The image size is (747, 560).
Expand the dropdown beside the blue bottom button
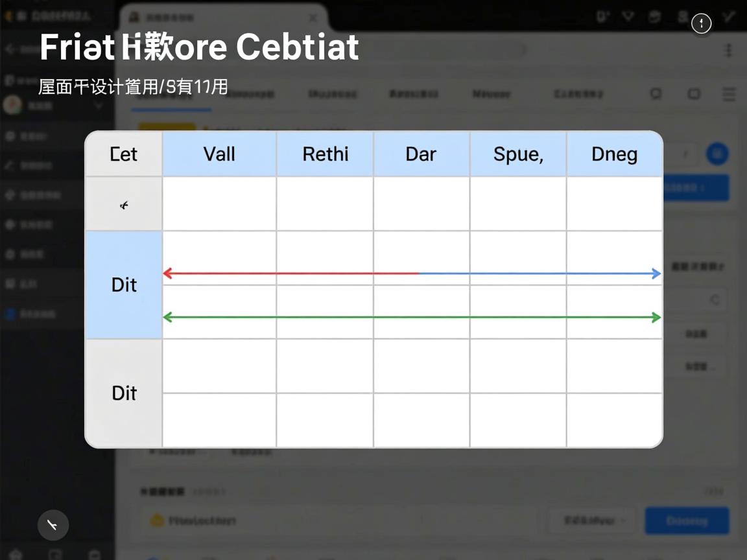click(x=589, y=520)
